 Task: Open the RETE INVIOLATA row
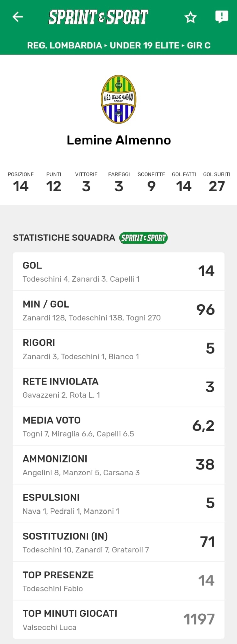118,387
